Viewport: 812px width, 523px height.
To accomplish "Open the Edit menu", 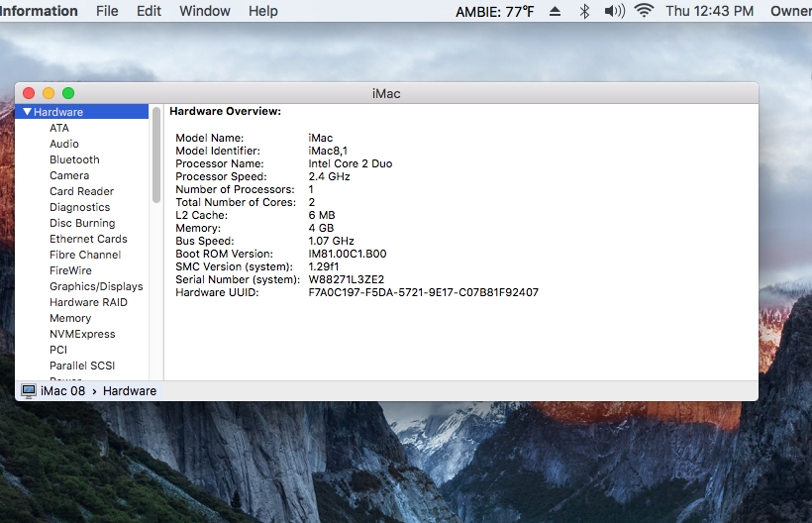I will pos(149,11).
